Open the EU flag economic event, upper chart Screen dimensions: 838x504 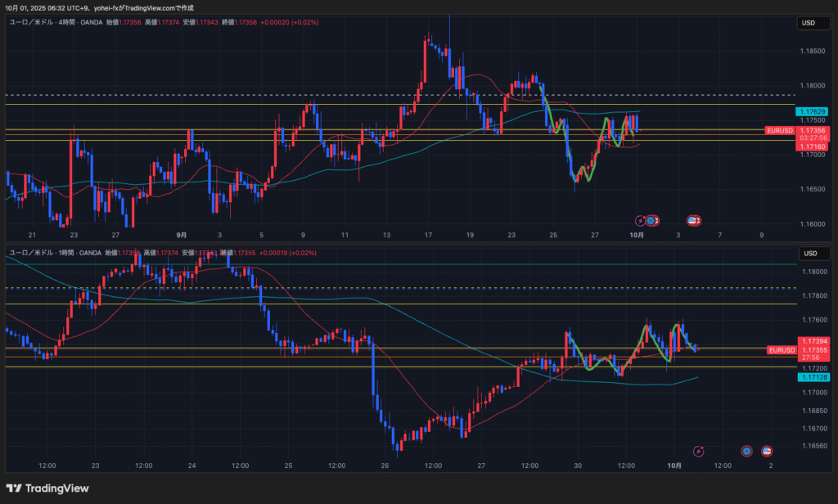point(651,220)
